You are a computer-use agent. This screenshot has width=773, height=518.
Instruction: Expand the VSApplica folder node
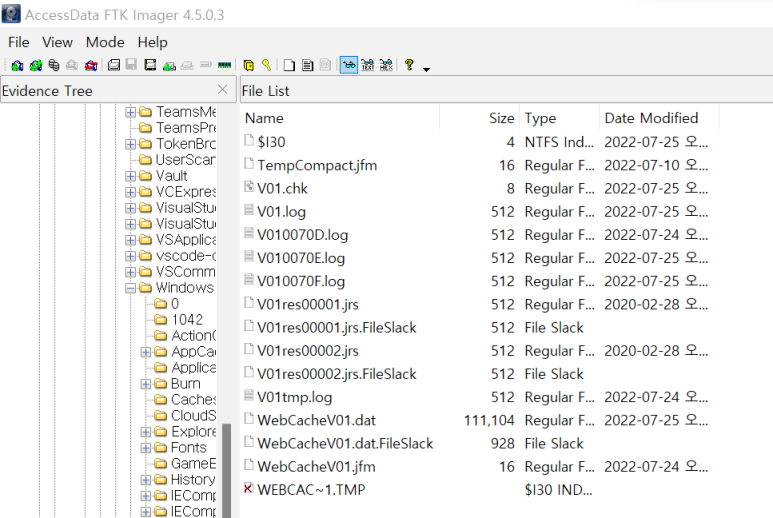[x=130, y=241]
